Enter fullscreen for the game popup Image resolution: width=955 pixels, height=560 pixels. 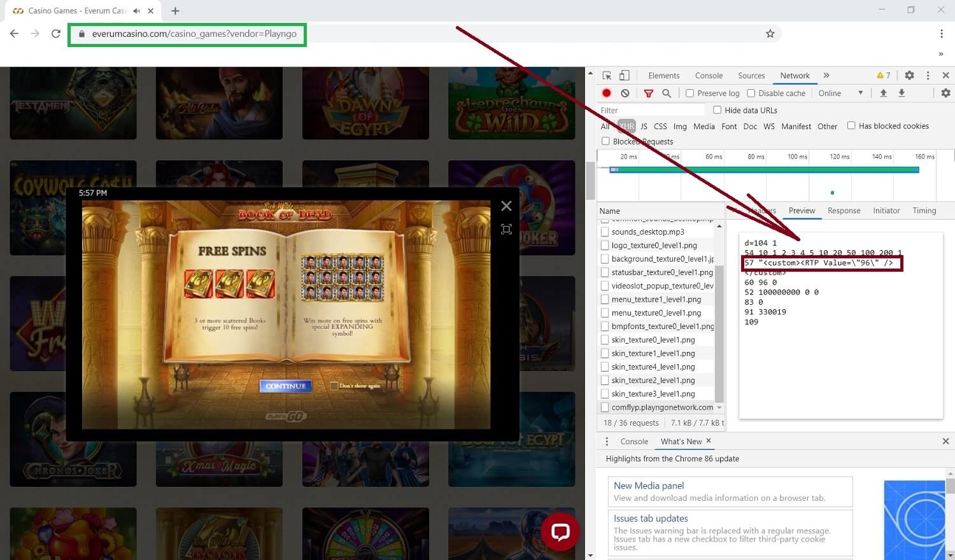point(506,229)
